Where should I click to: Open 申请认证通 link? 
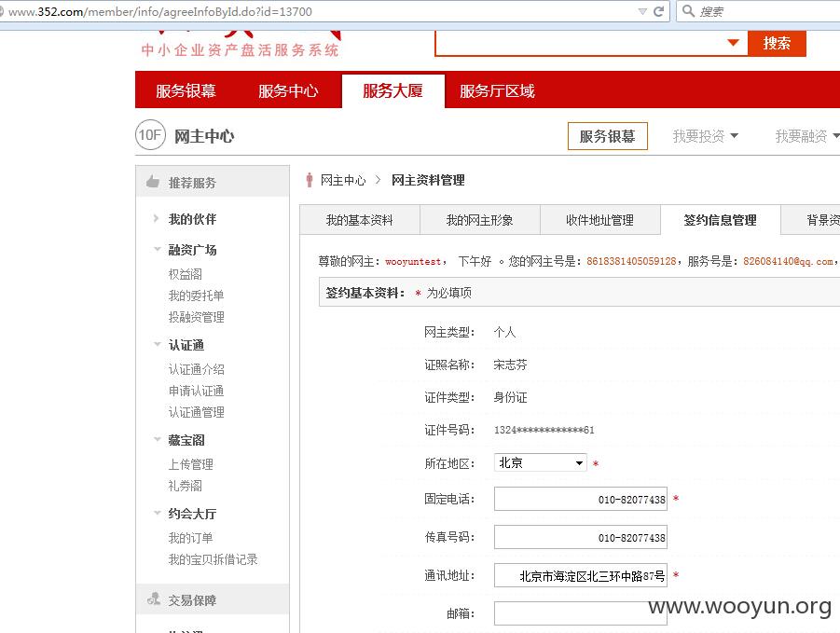coord(196,391)
